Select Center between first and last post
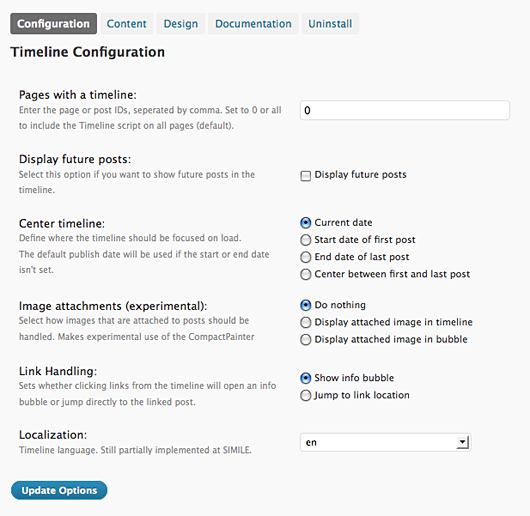This screenshot has height=516, width=530. 306,274
